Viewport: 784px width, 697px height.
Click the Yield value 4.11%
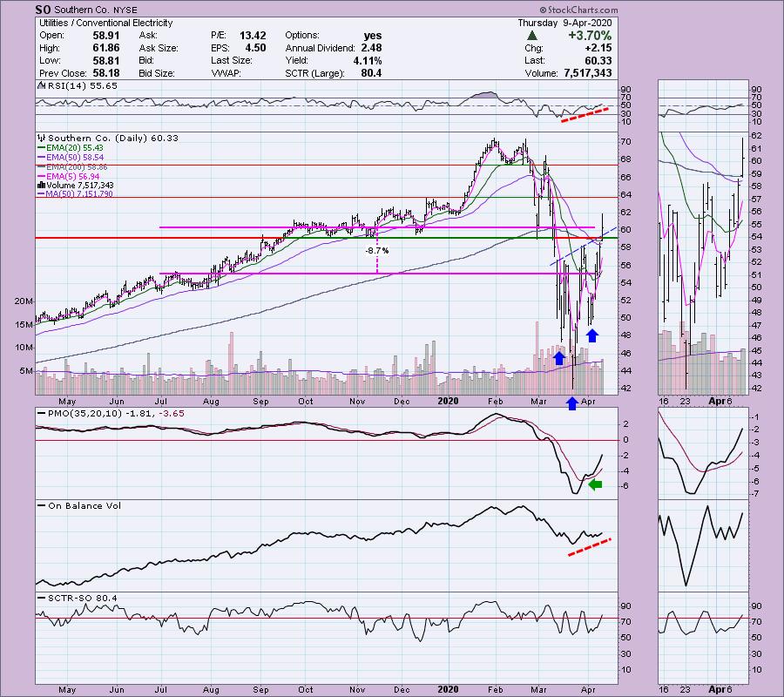click(368, 60)
